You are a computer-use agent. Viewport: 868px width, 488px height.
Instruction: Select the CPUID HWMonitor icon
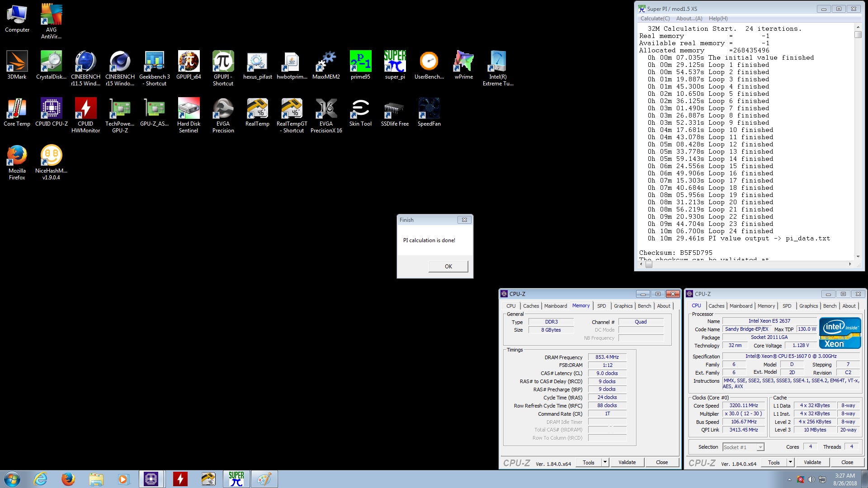coord(85,116)
